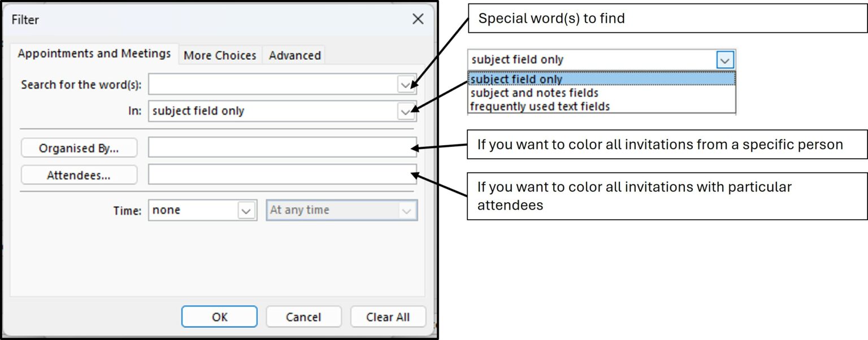
Task: Click the Organised By button
Action: coord(79,148)
